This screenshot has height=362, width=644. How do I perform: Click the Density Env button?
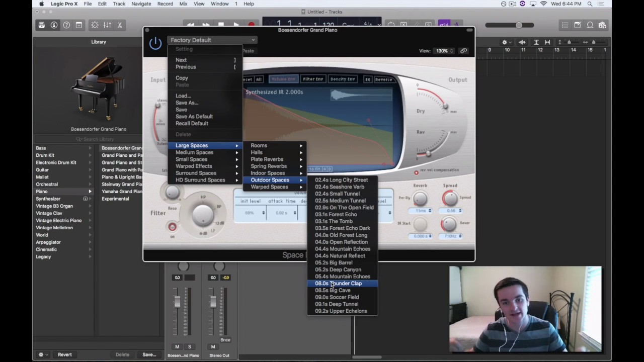[343, 79]
